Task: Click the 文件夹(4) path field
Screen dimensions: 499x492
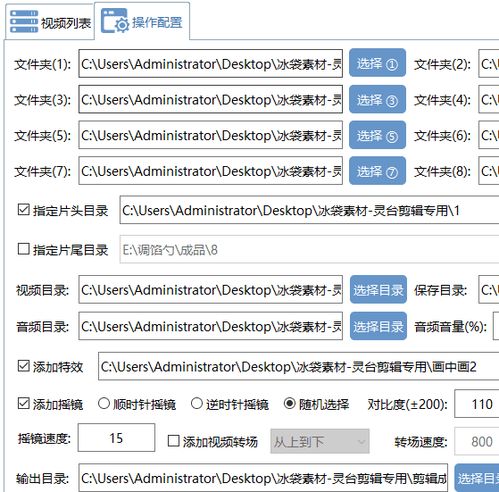Action: 489,99
